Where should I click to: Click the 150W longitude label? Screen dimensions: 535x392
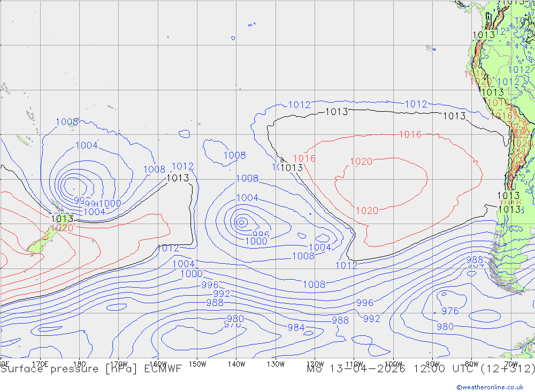click(197, 364)
